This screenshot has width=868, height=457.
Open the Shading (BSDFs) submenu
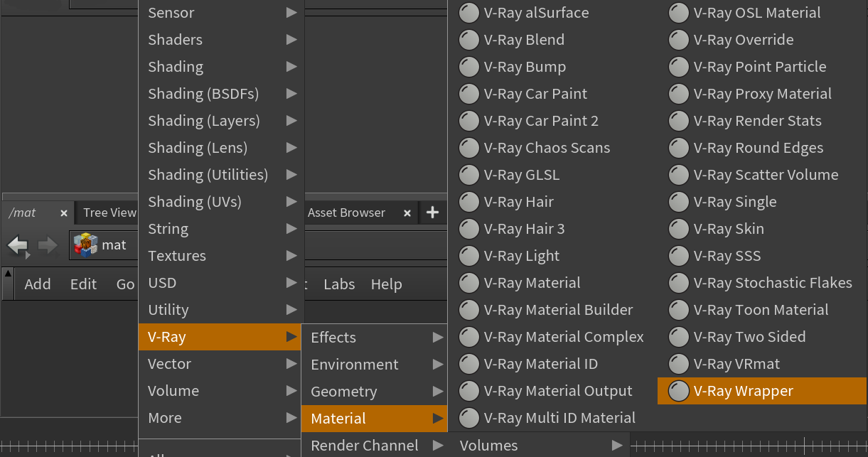221,94
